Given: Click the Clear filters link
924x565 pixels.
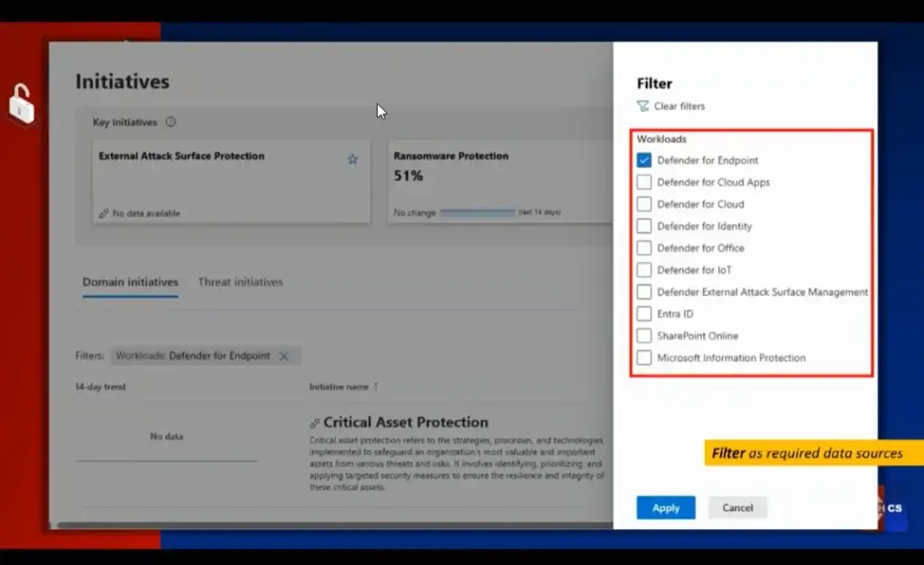Looking at the screenshot, I should point(679,106).
